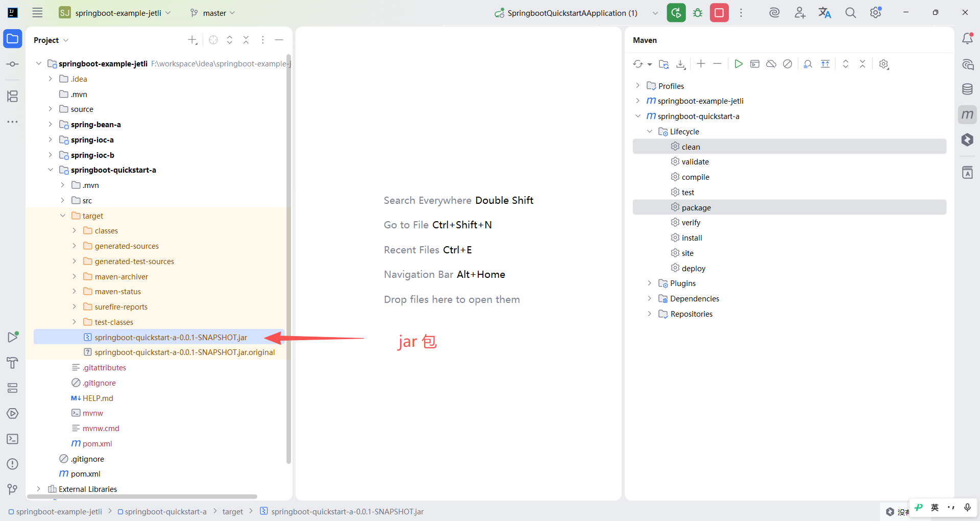Open the Database tool window
The width and height of the screenshot is (980, 521).
[967, 89]
